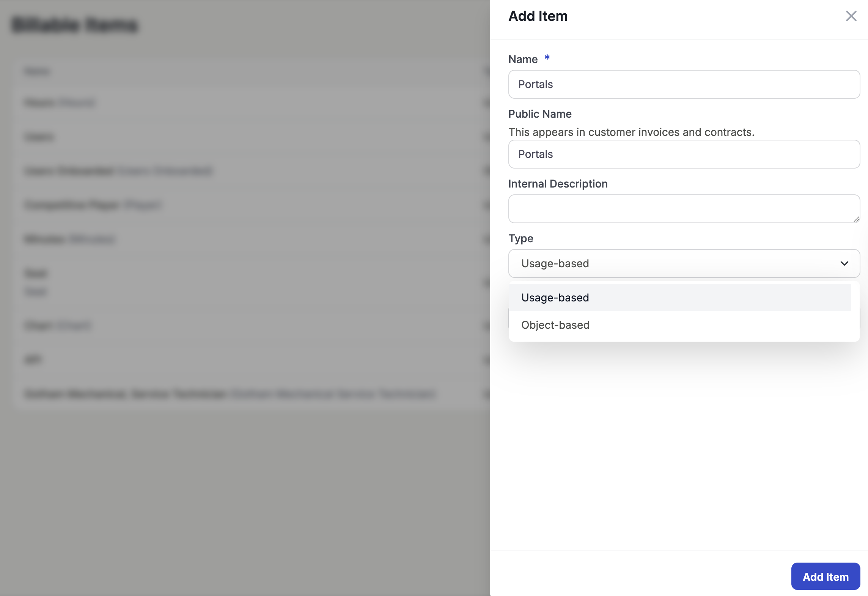Image resolution: width=868 pixels, height=596 pixels.
Task: Click the Add Item panel title
Action: 538,16
